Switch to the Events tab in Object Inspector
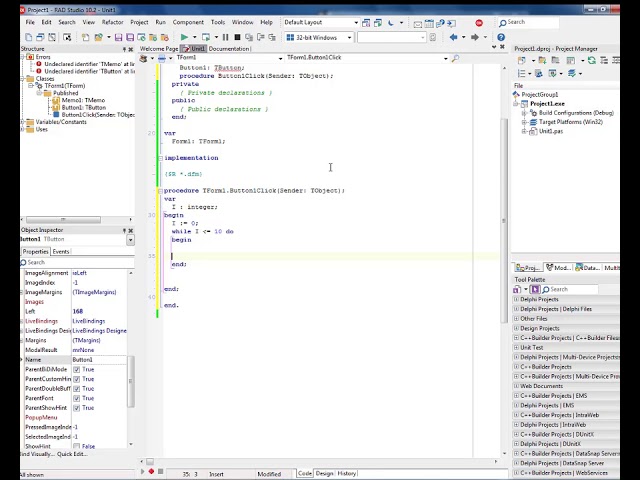Screen dimensions: 640x480 pos(61,251)
